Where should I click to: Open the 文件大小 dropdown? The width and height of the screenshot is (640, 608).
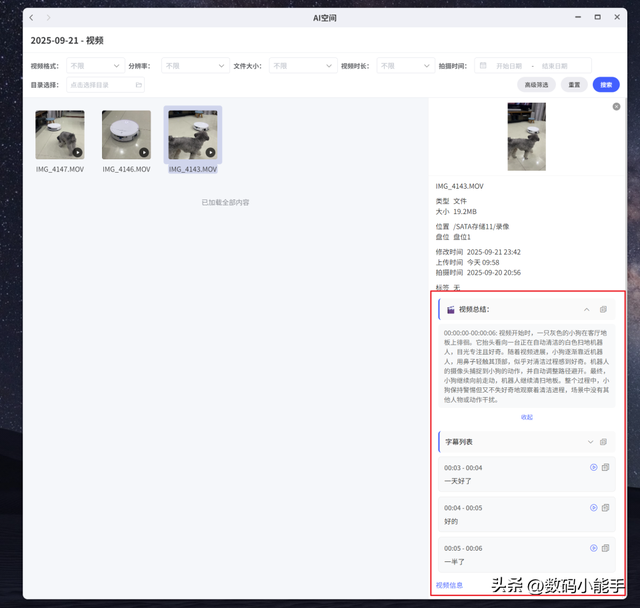(303, 66)
